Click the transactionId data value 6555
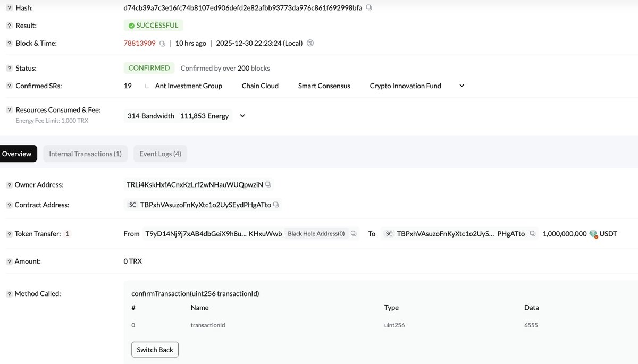This screenshot has height=364, width=638. pyautogui.click(x=531, y=325)
